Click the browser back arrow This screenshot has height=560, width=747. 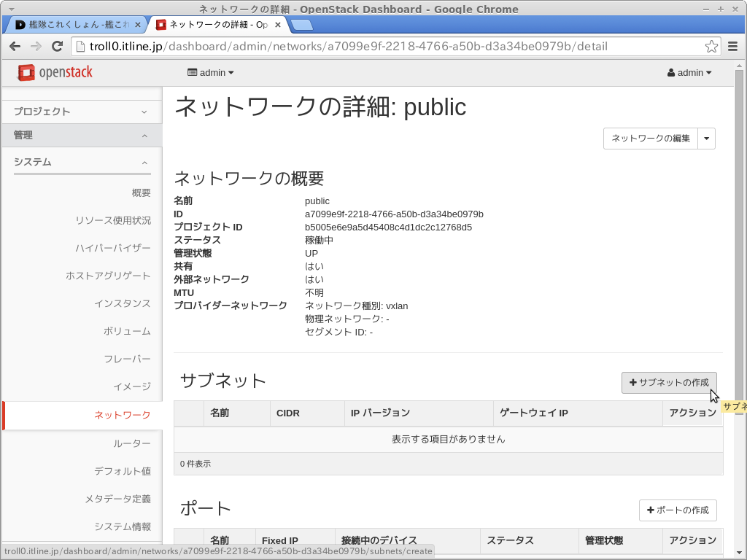coord(15,47)
